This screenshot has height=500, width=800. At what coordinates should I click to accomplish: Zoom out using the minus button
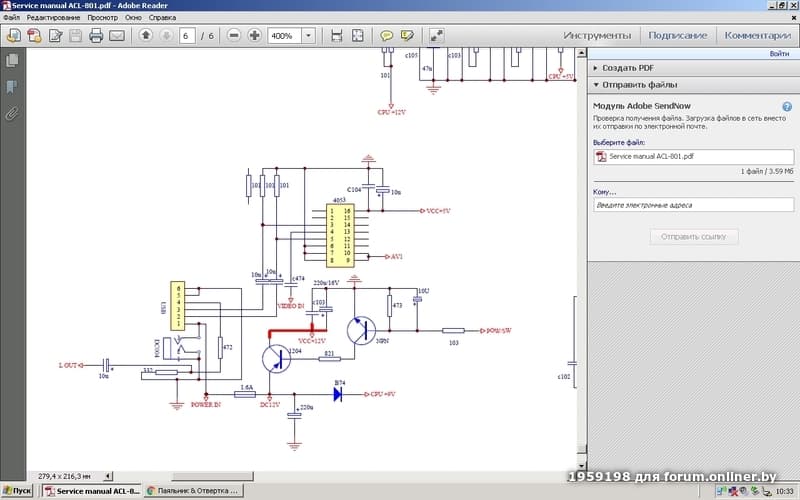click(234, 35)
